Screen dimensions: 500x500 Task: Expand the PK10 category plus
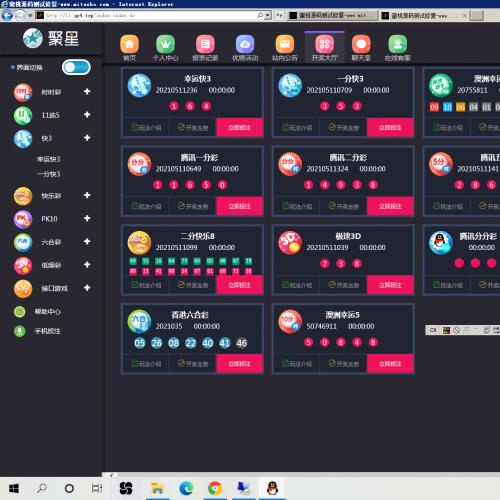87,218
